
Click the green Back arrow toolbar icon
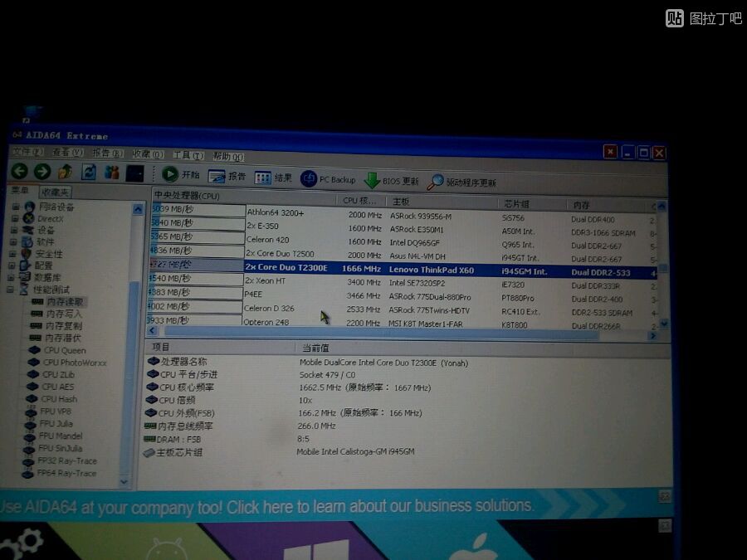20,171
